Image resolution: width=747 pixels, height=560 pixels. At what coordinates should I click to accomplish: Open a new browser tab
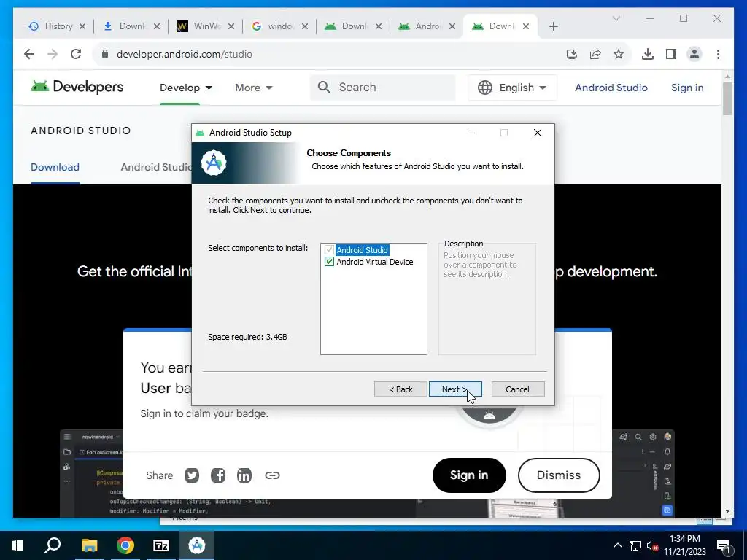tap(553, 26)
